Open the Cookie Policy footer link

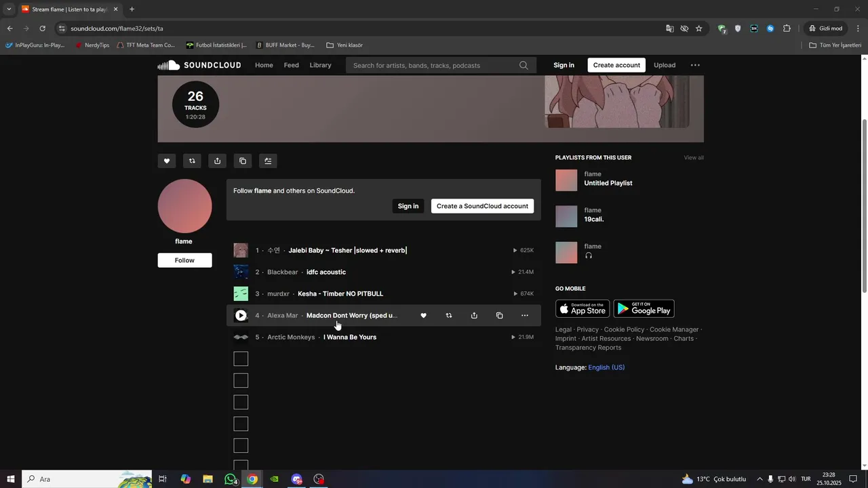pyautogui.click(x=624, y=329)
